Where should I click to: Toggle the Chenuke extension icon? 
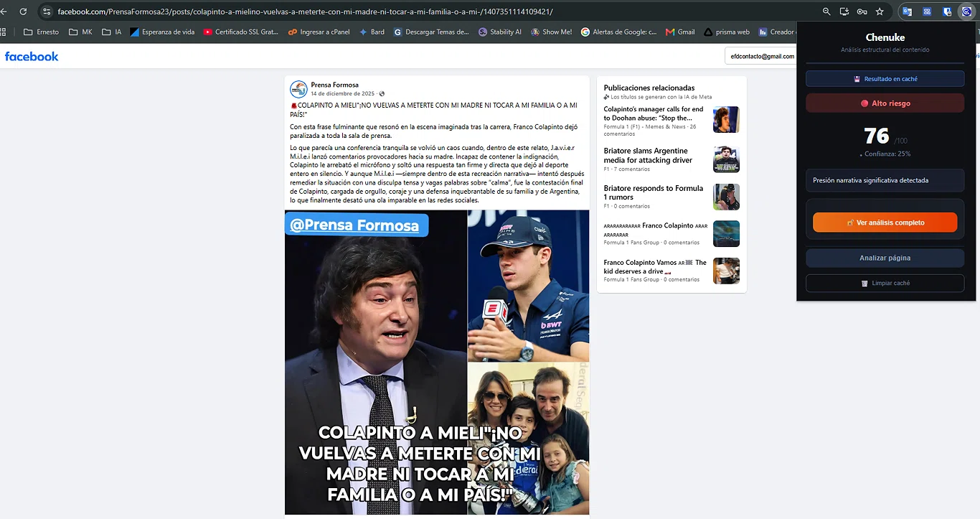tap(966, 11)
